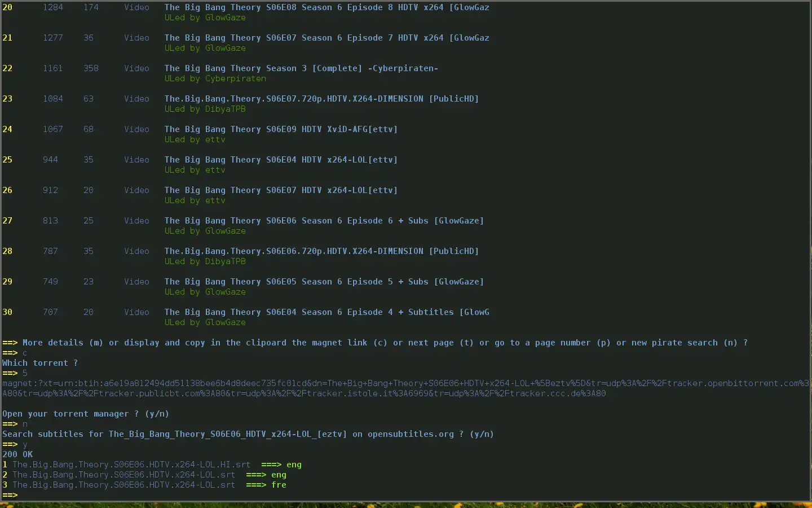Viewport: 812px width, 508px height.
Task: Click the S06E04 Season 6 Episode 4 + Subtitles title
Action: [327, 312]
